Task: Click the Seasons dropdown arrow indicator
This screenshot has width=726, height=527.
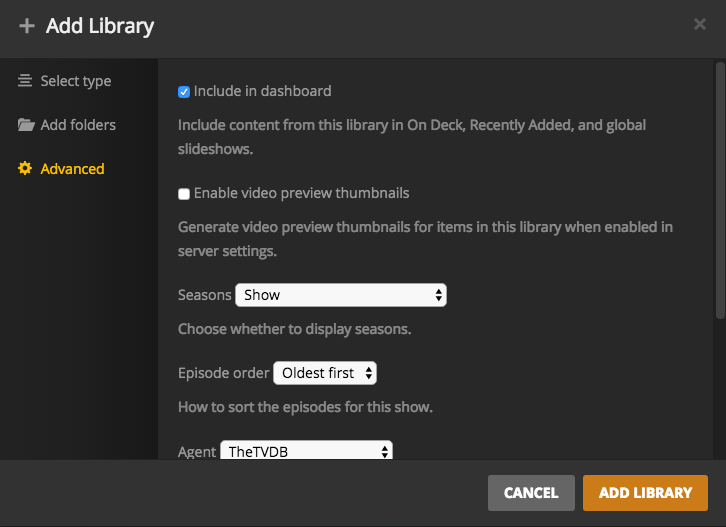Action: pyautogui.click(x=438, y=295)
